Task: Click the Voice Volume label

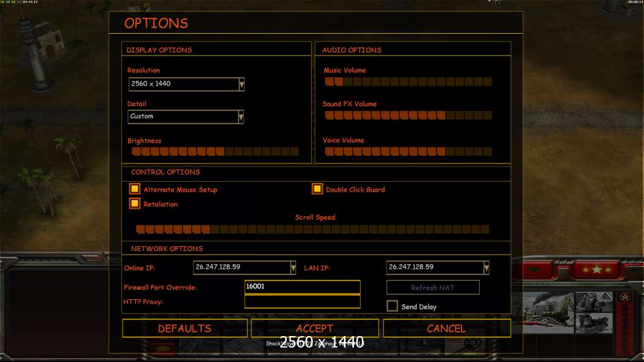Action: pos(343,140)
